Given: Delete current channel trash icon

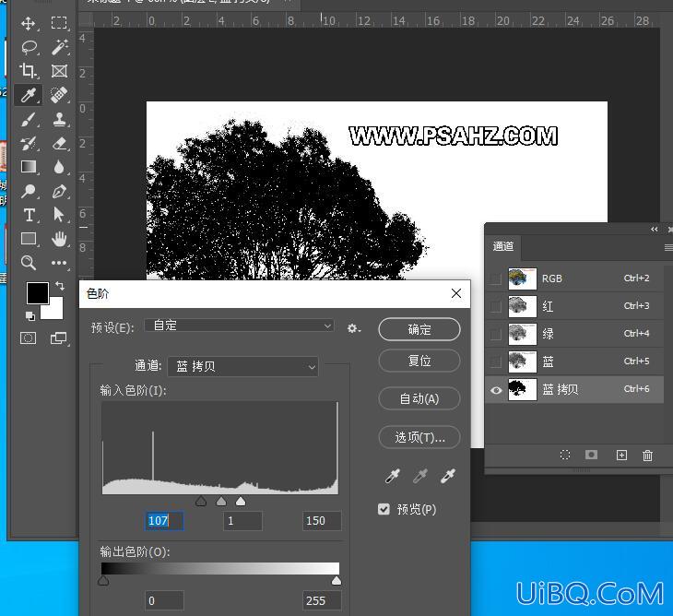Looking at the screenshot, I should pyautogui.click(x=648, y=455).
